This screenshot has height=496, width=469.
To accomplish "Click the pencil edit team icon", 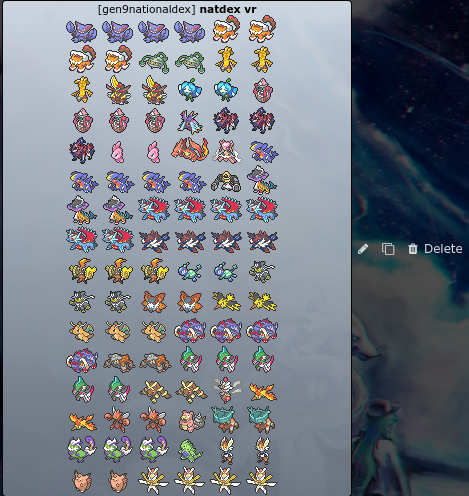I will [x=363, y=249].
